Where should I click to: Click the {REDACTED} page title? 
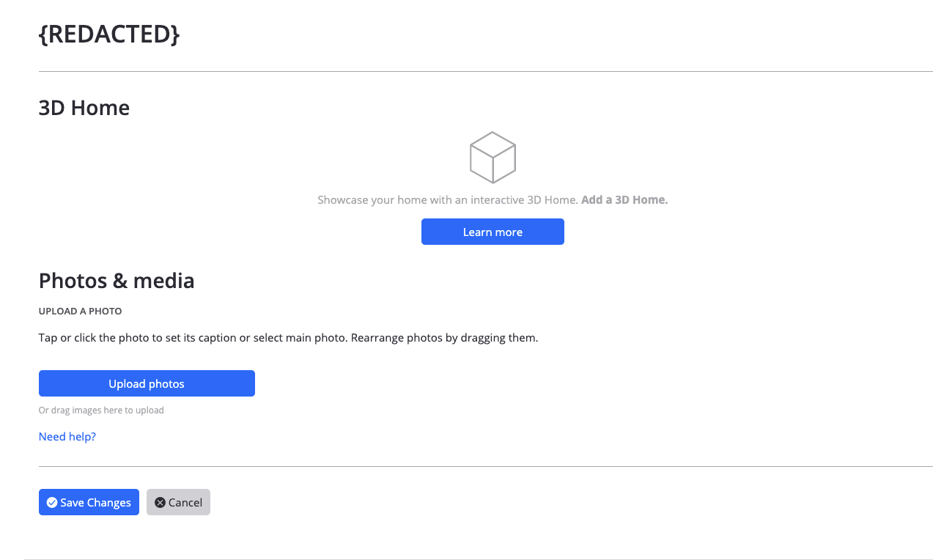(x=109, y=34)
